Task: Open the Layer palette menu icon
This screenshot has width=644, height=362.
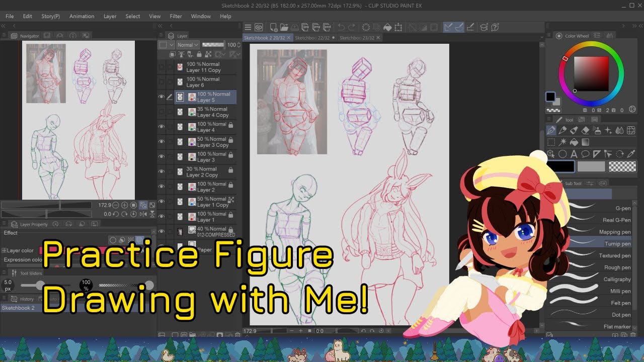Action: click(x=162, y=36)
